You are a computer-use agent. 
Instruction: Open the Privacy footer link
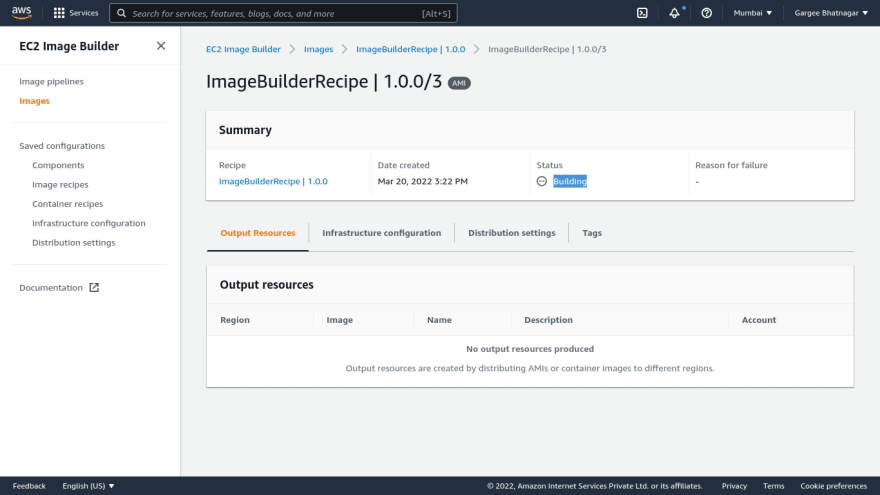pos(734,486)
